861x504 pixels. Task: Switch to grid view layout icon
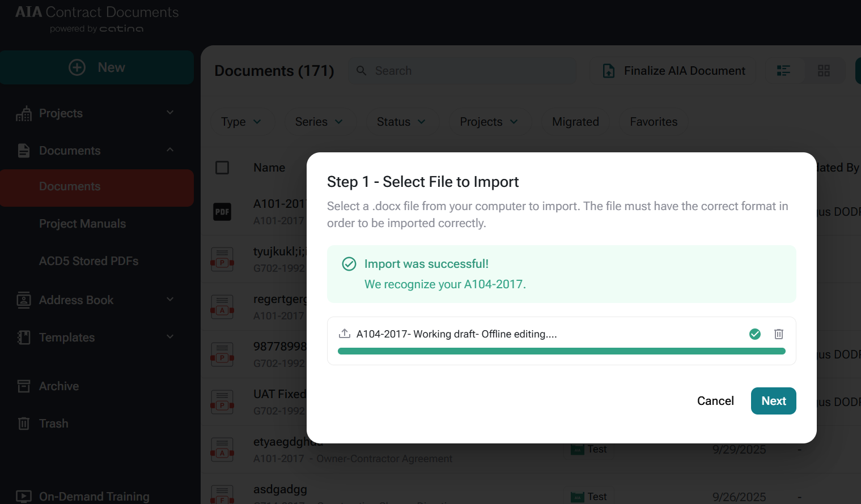tap(824, 71)
